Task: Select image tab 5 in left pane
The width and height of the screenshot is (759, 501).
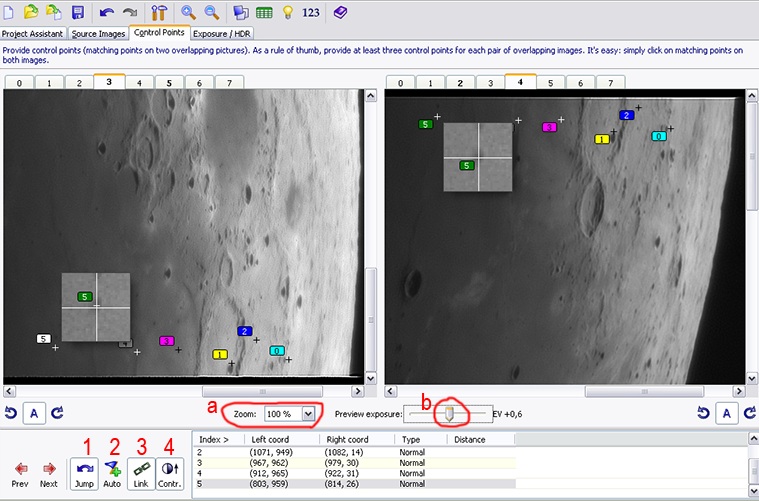Action: [168, 82]
